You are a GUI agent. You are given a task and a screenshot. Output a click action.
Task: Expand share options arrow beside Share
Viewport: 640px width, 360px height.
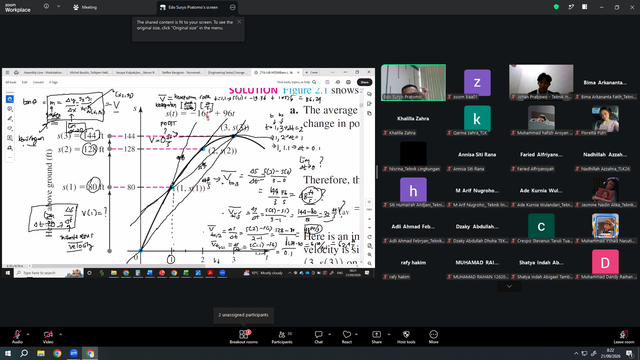(389, 334)
